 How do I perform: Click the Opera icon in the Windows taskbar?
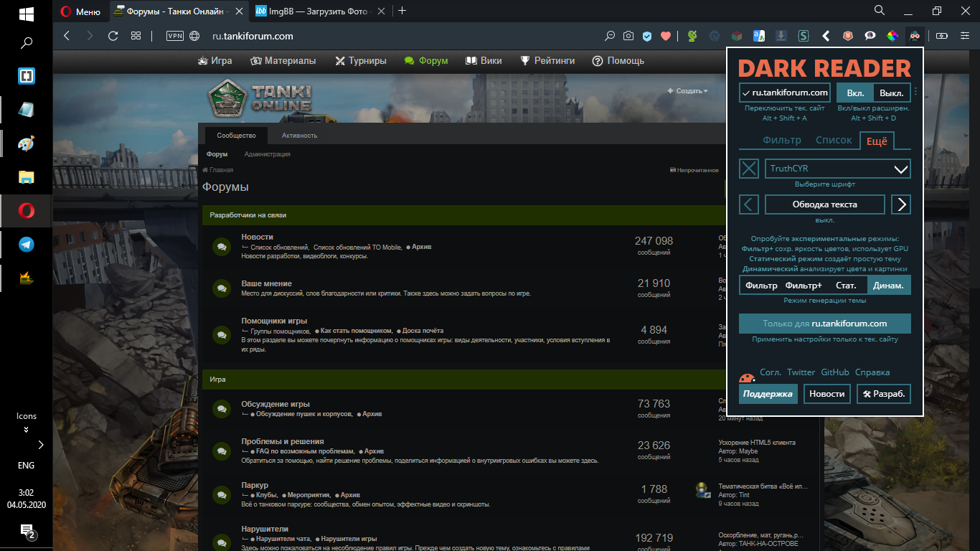pyautogui.click(x=26, y=211)
